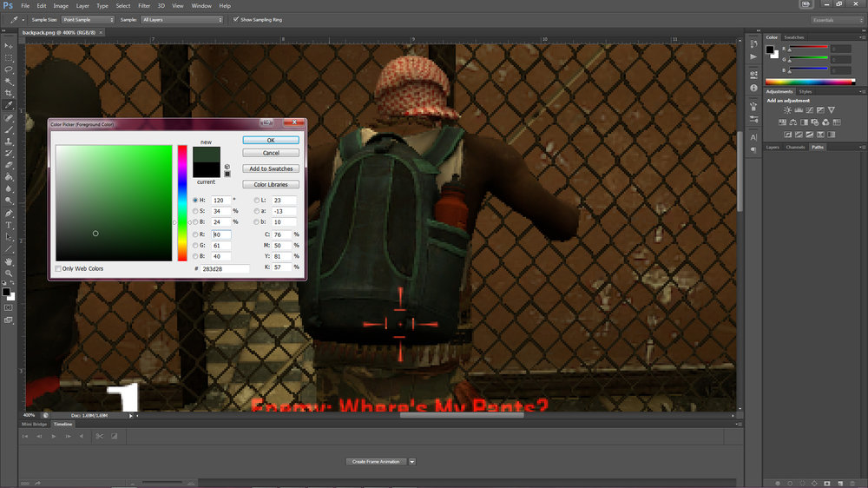Viewport: 868px width, 488px height.
Task: Open the Sample Size dropdown
Action: pos(88,19)
